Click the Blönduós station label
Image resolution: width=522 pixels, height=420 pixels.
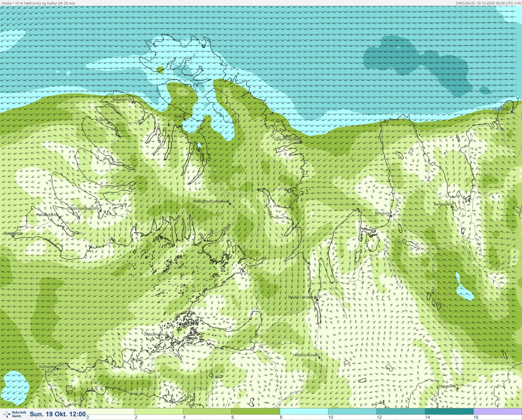pyautogui.click(x=383, y=213)
